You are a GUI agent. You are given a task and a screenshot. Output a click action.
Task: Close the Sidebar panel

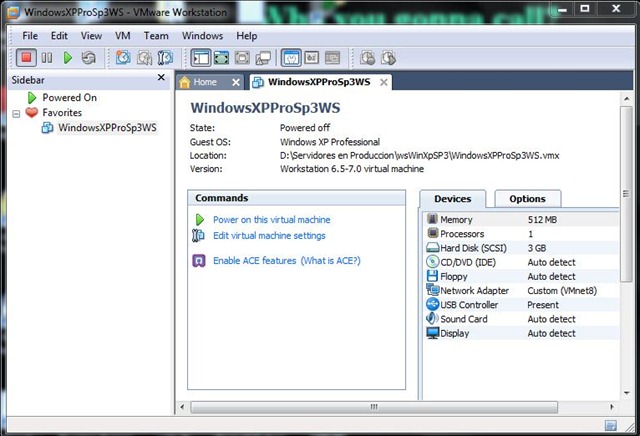[161, 77]
